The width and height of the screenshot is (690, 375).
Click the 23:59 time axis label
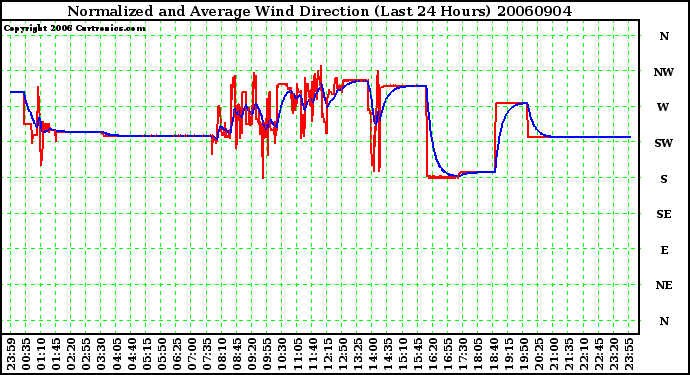[x=11, y=354]
